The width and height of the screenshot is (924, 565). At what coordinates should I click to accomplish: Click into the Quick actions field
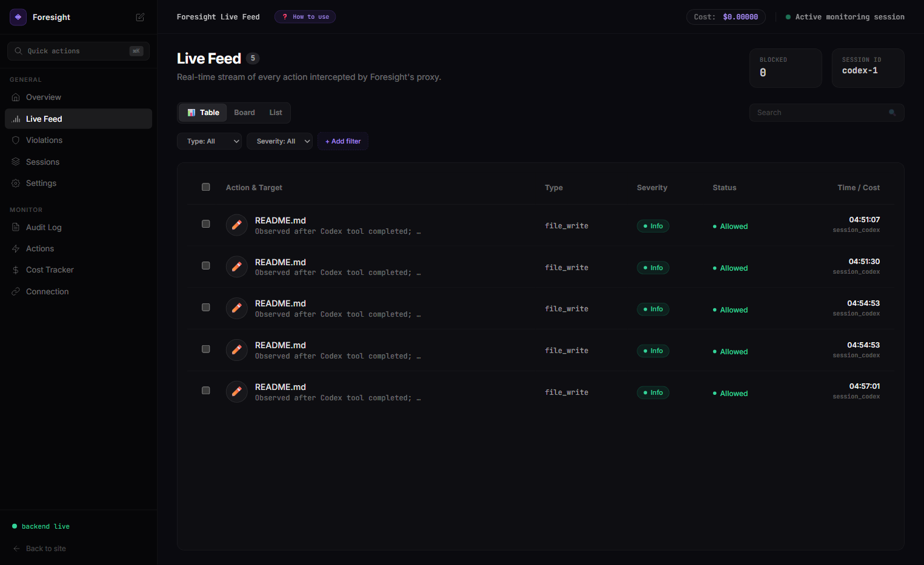pos(78,51)
